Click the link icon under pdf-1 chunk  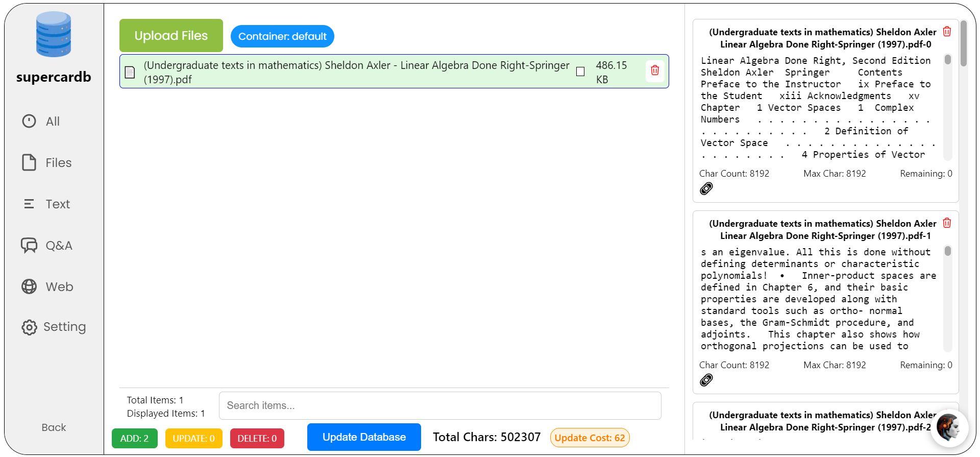coord(706,380)
